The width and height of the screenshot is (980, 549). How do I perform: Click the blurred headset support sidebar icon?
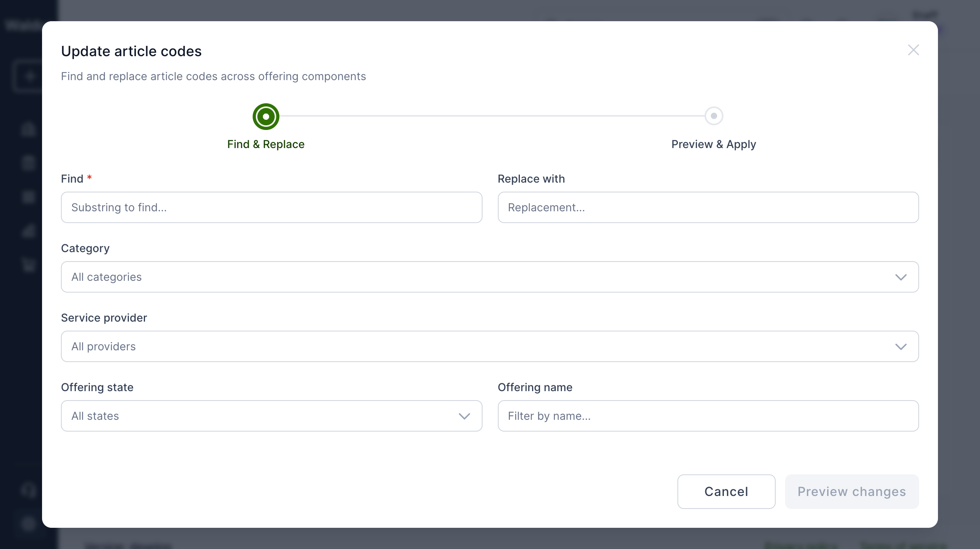point(28,490)
